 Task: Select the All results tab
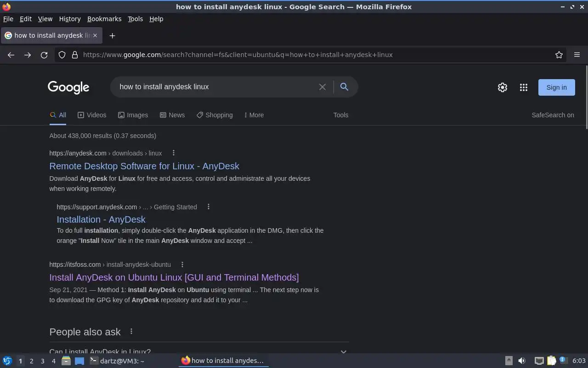(x=58, y=115)
